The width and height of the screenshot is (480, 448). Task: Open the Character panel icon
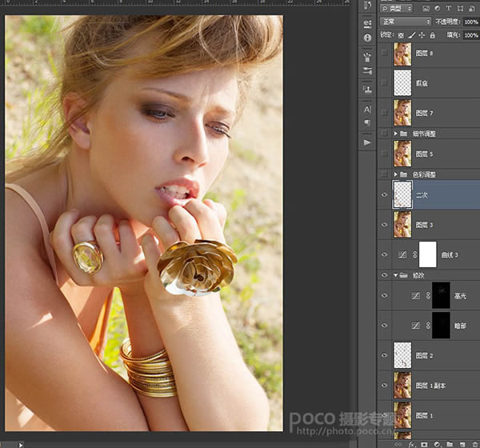pos(368,108)
